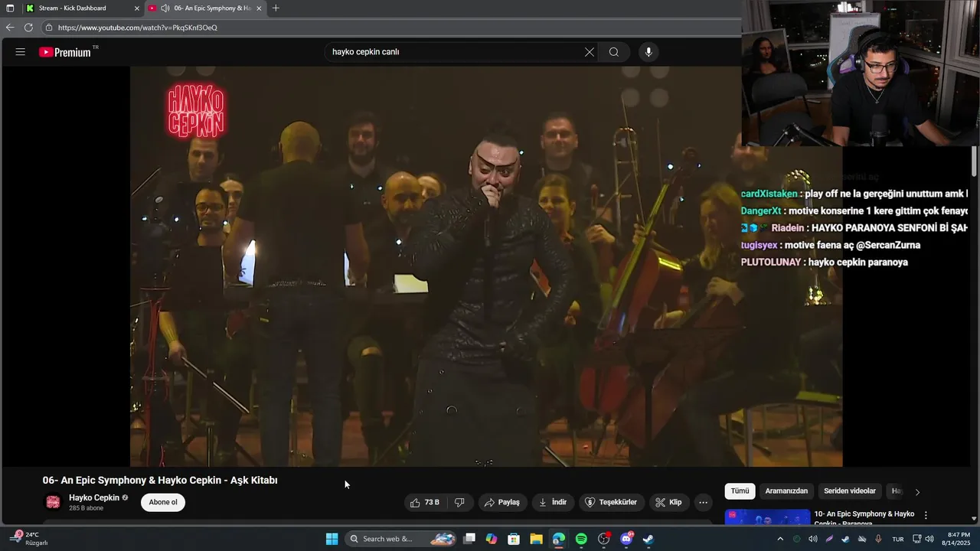Click the page vertical scrollbar
This screenshot has height=551, width=980.
click(975, 161)
